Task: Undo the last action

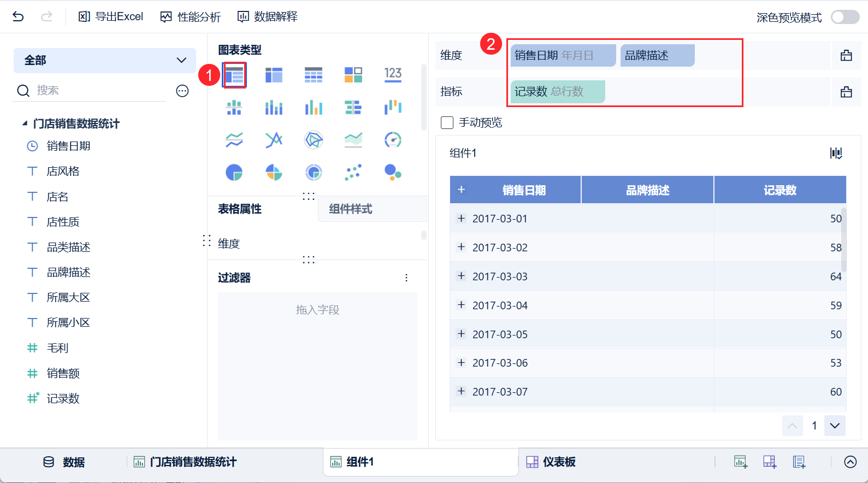Action: pos(18,16)
